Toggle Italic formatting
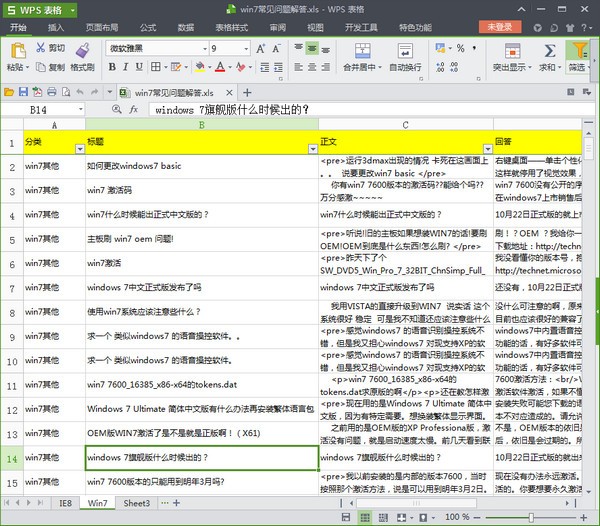Viewport: 600px width, 526px height. pos(126,67)
